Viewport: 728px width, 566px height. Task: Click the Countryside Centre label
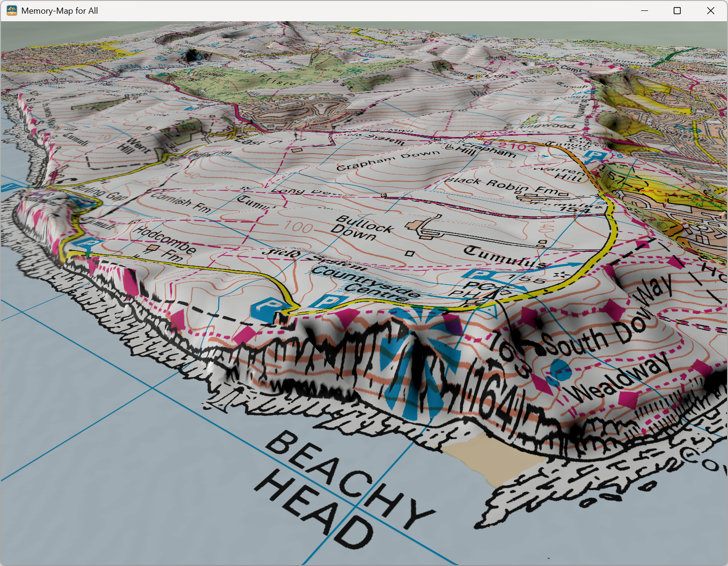point(366,284)
